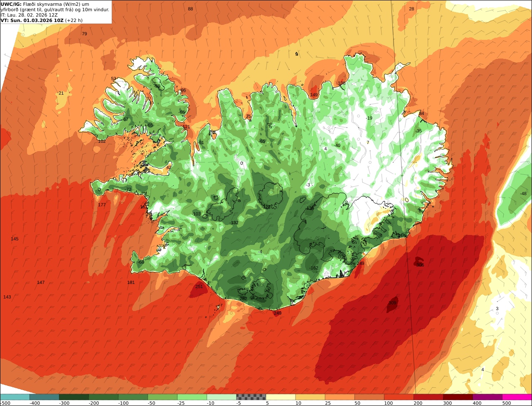This screenshot has width=532, height=406.
Task: Choose the yellow-orange legend swatch labeled 10
Action: tap(310, 397)
